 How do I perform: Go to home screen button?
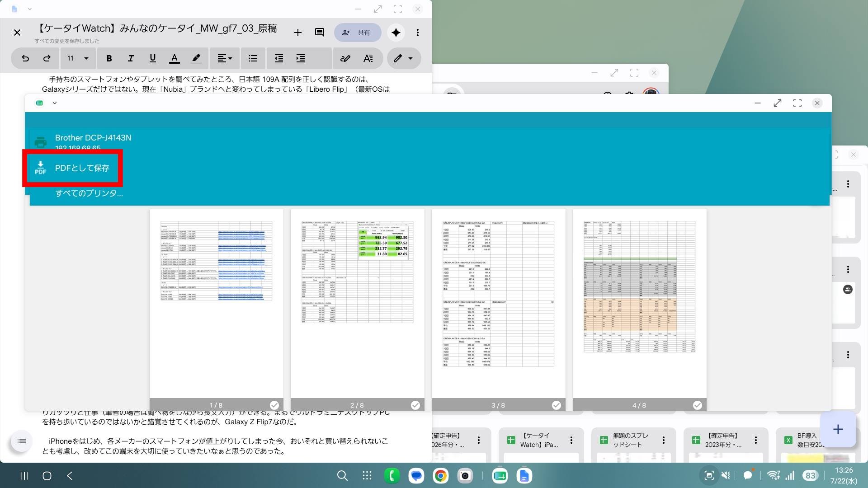(x=47, y=475)
